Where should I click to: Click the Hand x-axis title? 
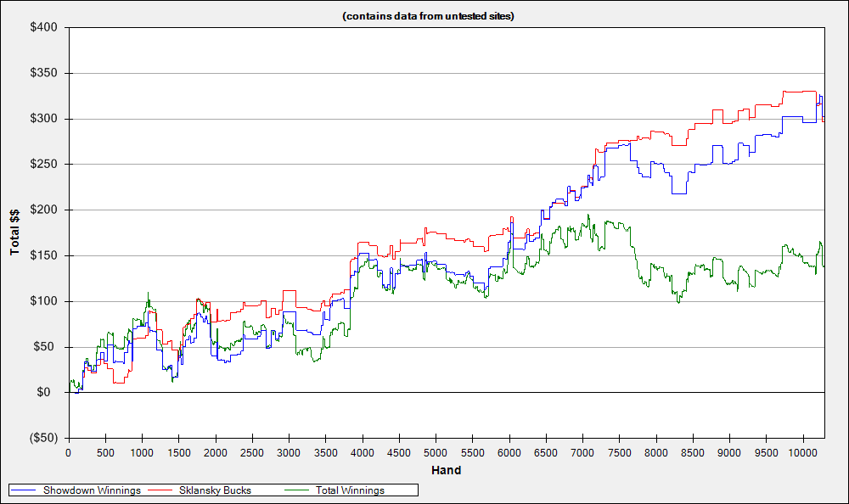[x=447, y=470]
